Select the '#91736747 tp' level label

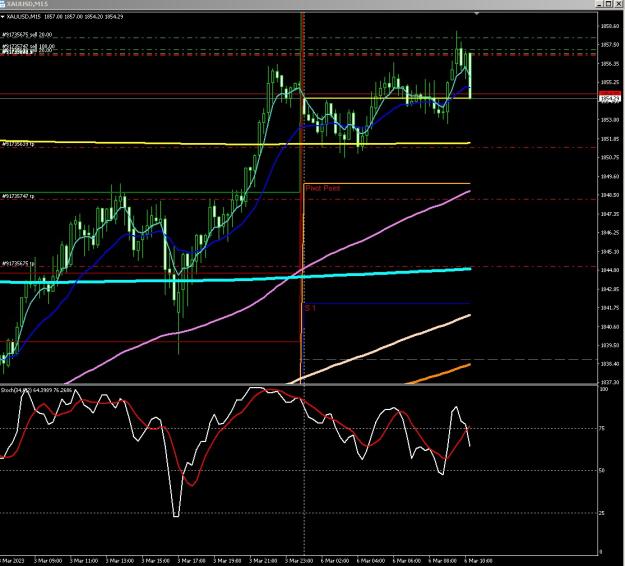pyautogui.click(x=18, y=196)
